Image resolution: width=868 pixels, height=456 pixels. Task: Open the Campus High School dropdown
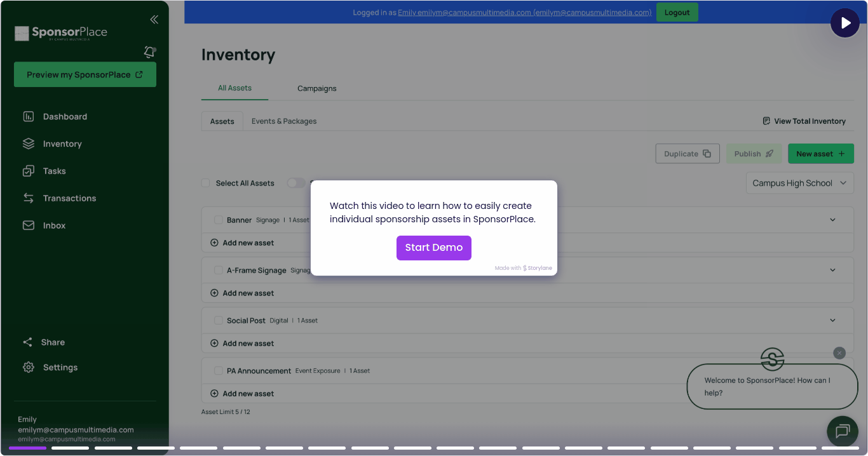click(x=799, y=183)
